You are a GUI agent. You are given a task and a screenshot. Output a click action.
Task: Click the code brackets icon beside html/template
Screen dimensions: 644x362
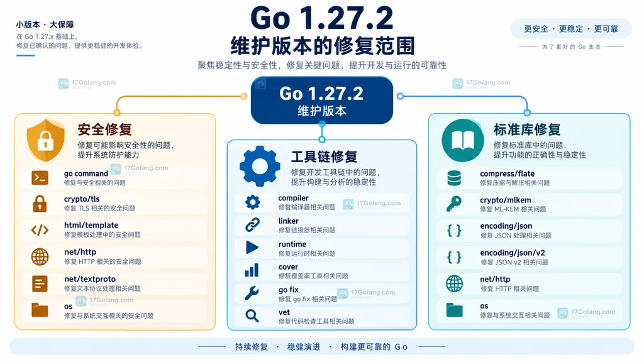pyautogui.click(x=40, y=230)
